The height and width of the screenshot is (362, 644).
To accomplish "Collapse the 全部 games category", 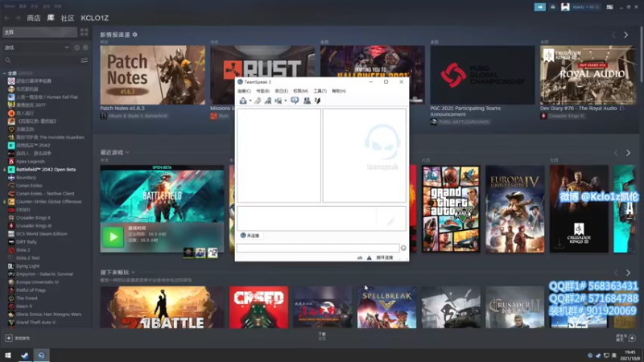I will click(5, 73).
